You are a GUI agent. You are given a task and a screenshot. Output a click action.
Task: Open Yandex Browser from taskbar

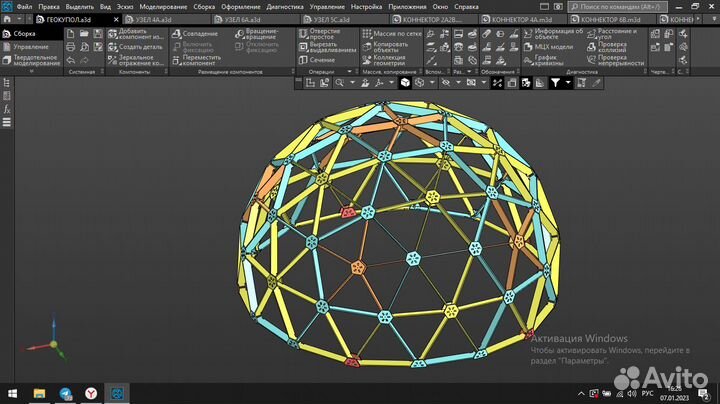coord(91,393)
